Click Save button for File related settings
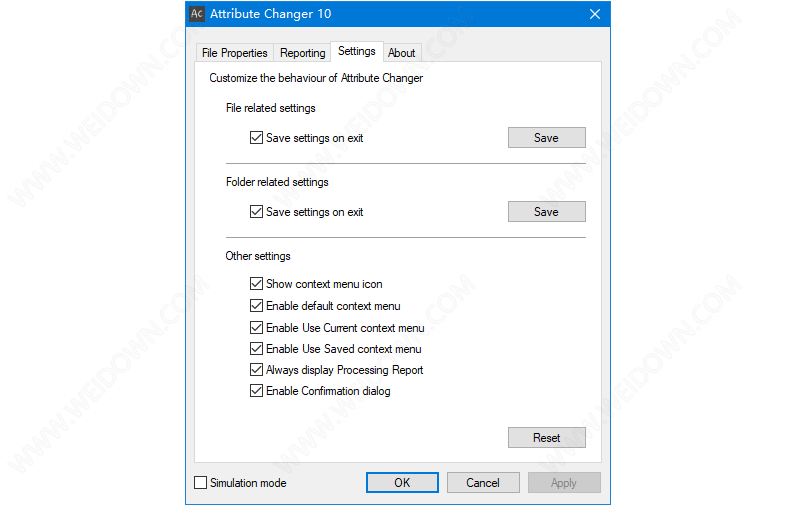 click(547, 138)
